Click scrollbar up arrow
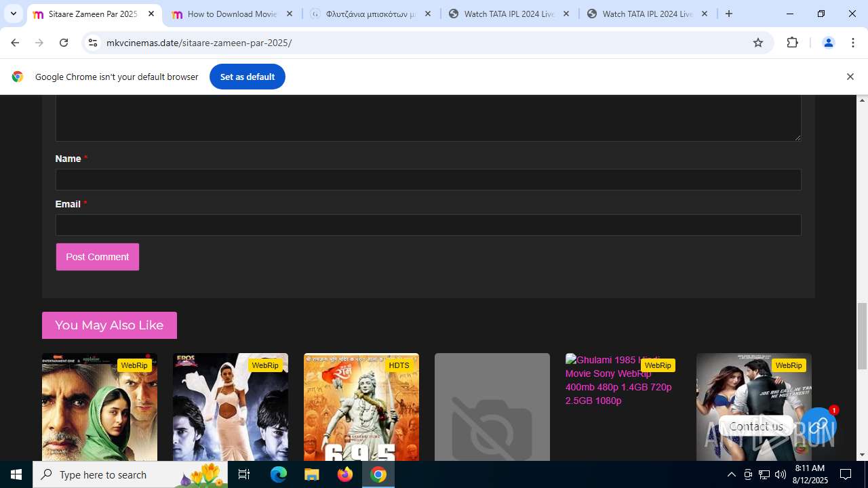 click(863, 100)
